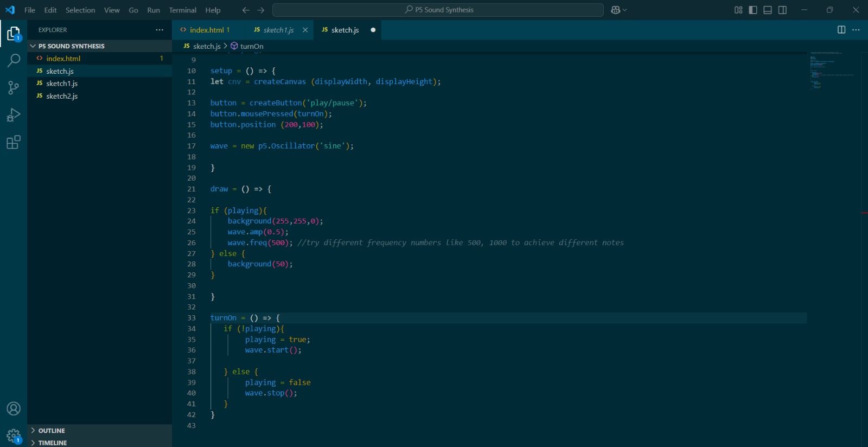Expand the OUTLINE section
868x447 pixels.
(99, 431)
